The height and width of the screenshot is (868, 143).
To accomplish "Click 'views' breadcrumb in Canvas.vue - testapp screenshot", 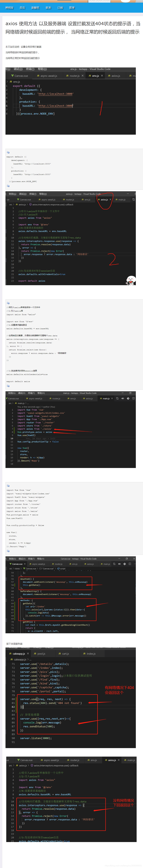I will pos(17,569).
